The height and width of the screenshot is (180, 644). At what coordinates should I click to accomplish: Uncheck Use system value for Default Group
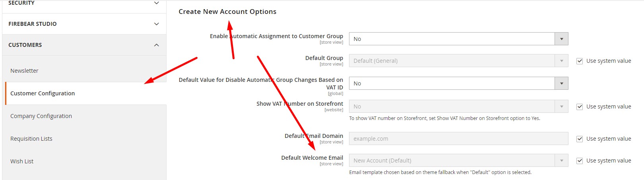[580, 61]
